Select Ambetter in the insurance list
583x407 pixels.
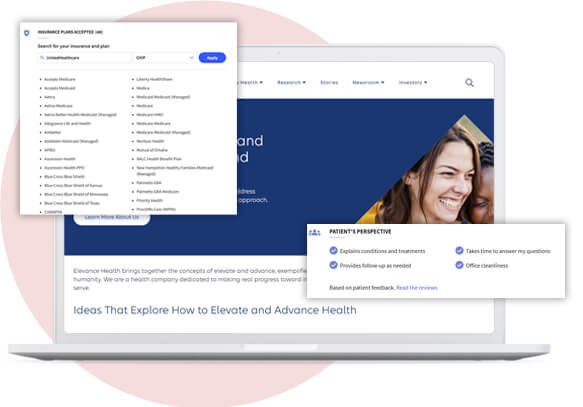pyautogui.click(x=52, y=132)
